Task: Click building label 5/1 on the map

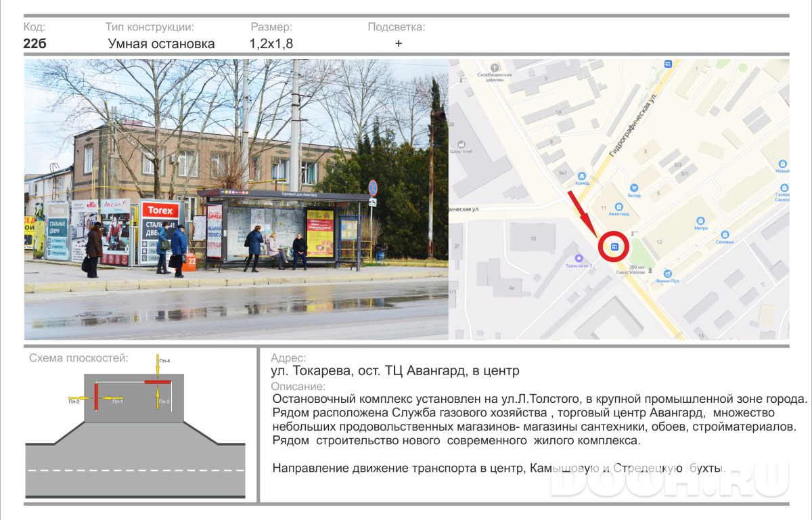Action: point(684,175)
